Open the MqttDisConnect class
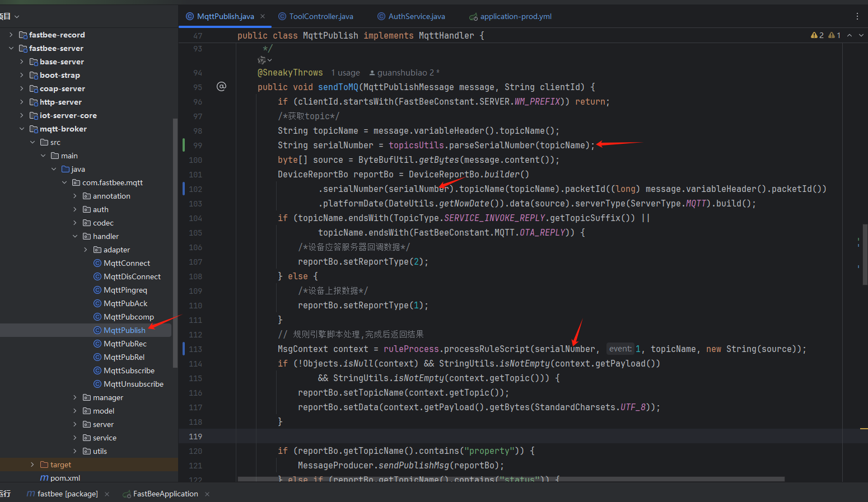The width and height of the screenshot is (868, 502). tap(127, 276)
